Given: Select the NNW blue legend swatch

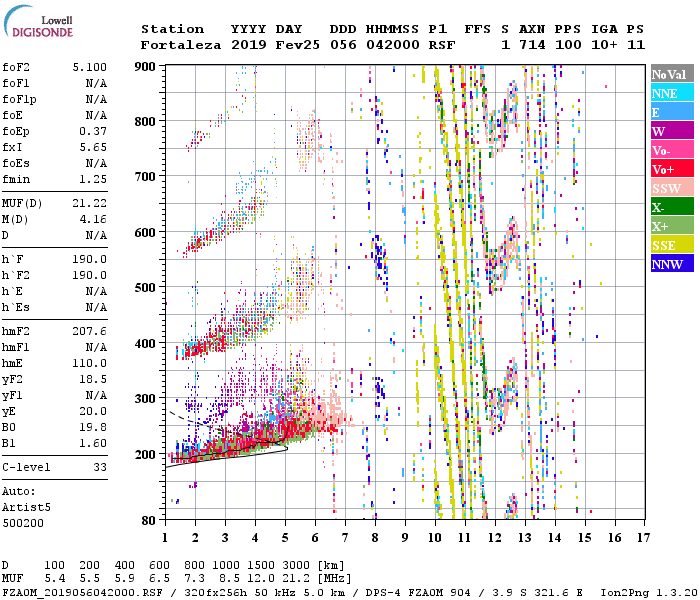Looking at the screenshot, I should 672,264.
